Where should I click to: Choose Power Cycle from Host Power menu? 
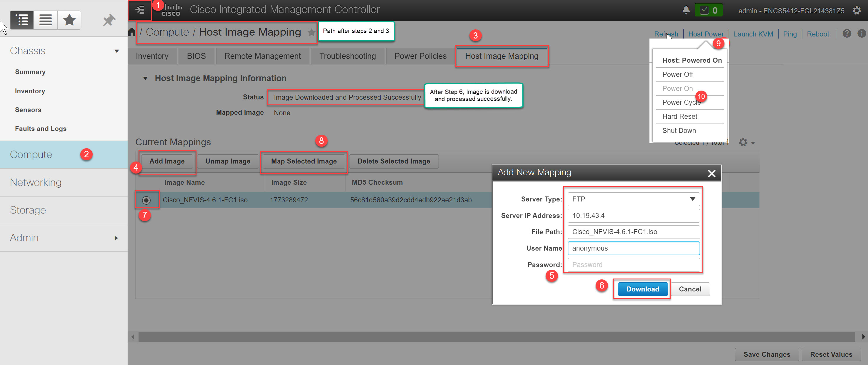[x=681, y=102]
